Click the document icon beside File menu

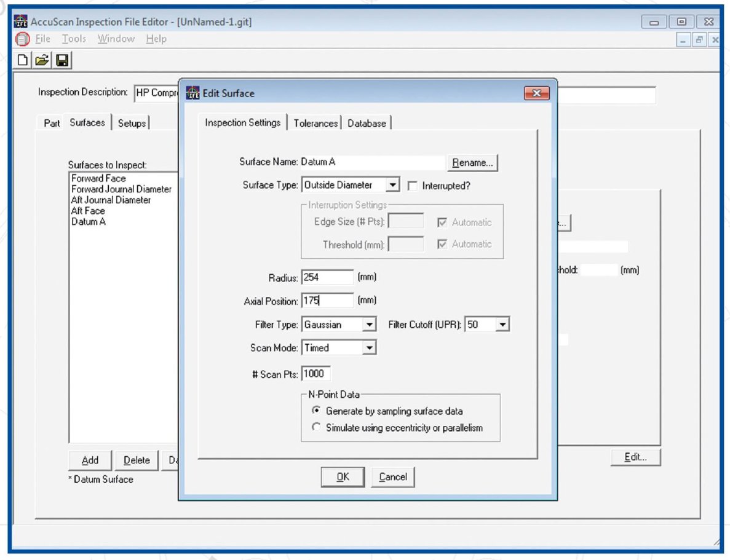[22, 39]
